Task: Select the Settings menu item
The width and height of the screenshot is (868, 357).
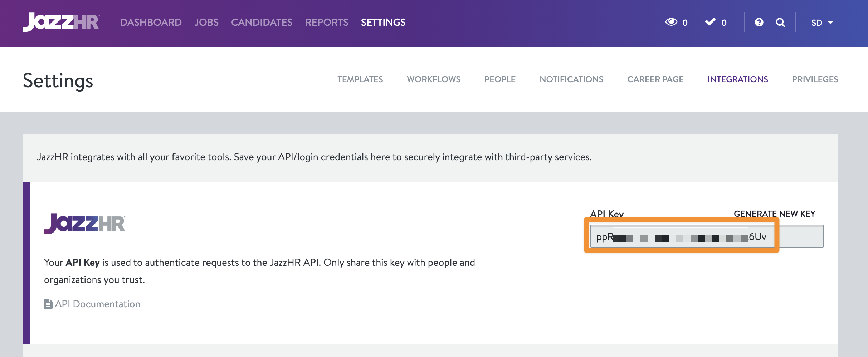Action: point(383,22)
